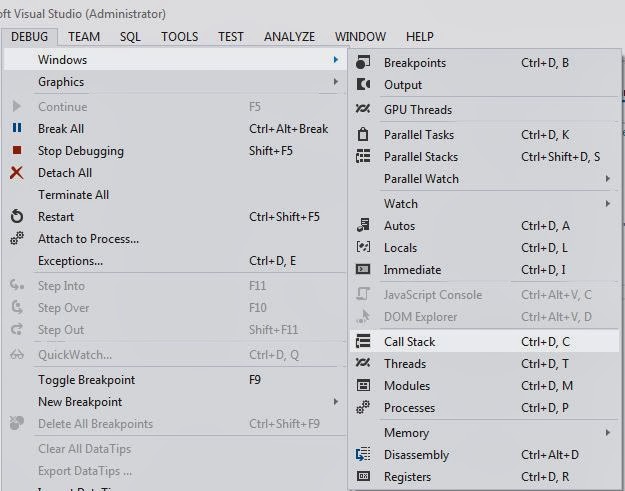The height and width of the screenshot is (491, 625).
Task: Open the Locals window entry
Action: pyautogui.click(x=484, y=247)
